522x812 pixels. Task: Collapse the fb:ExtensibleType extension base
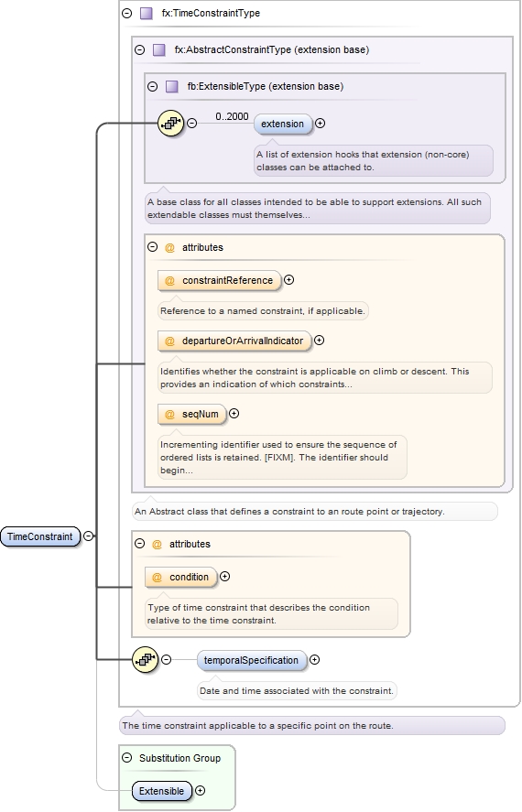tap(152, 86)
